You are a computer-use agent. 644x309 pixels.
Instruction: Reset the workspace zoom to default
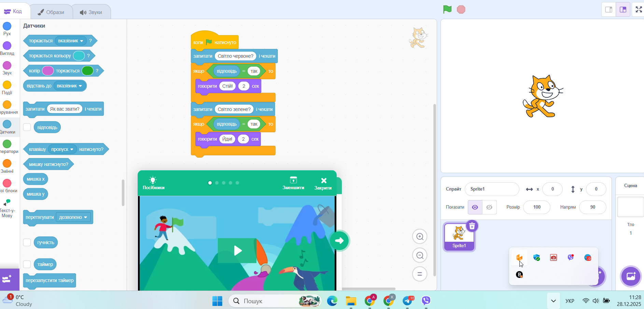[x=420, y=274]
